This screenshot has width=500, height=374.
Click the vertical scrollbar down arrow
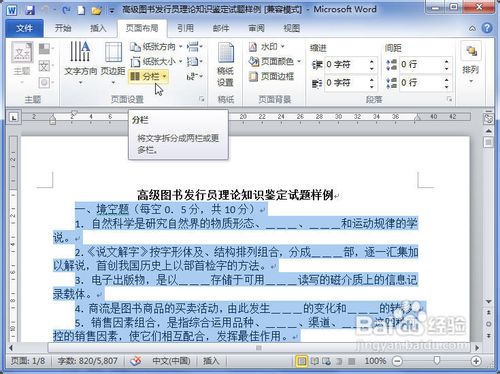pyautogui.click(x=488, y=302)
